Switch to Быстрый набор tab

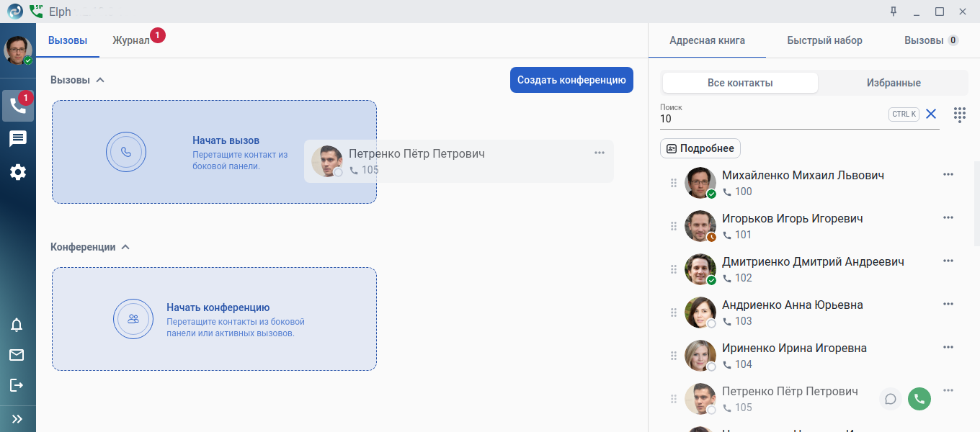click(824, 40)
